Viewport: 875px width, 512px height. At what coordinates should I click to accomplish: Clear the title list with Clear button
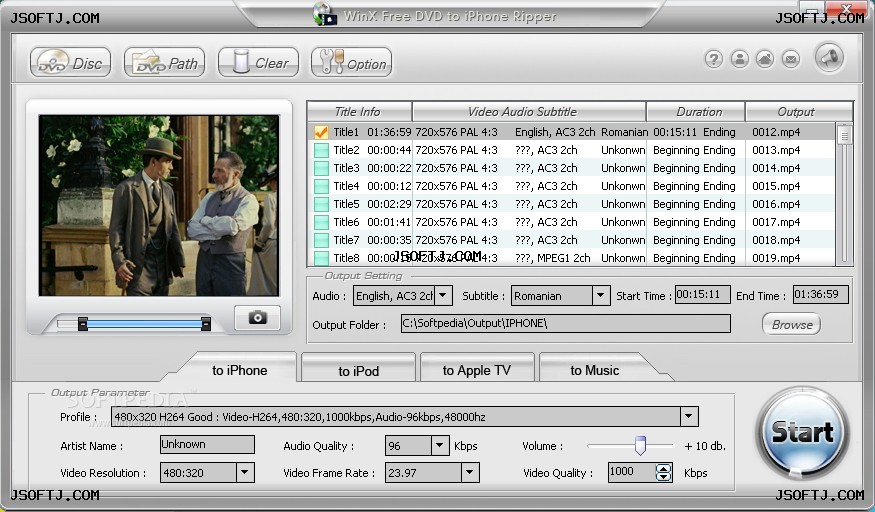click(x=258, y=62)
